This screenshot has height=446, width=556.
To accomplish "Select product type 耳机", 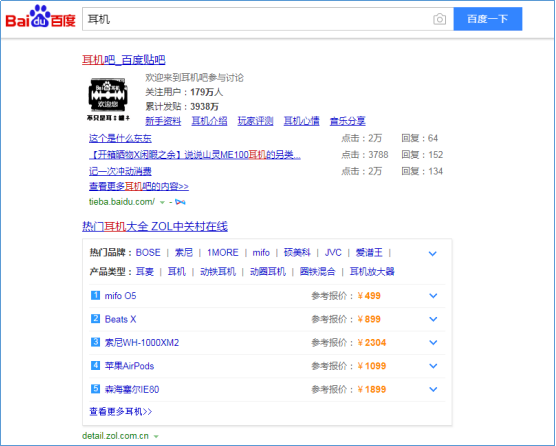I will [177, 272].
